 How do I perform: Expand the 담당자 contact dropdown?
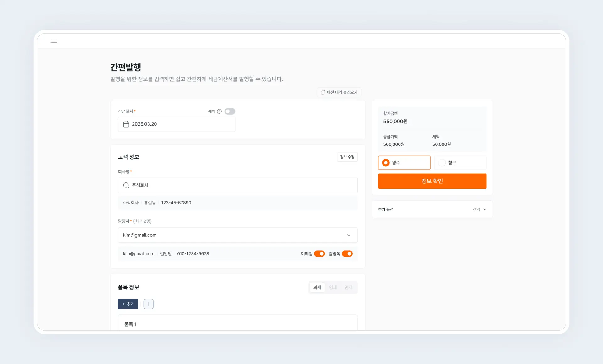(x=349, y=235)
